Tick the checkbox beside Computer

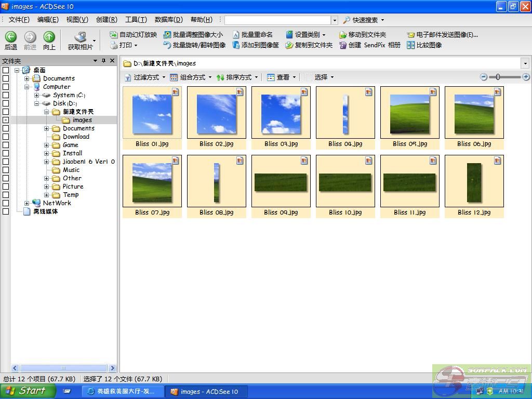(6, 87)
